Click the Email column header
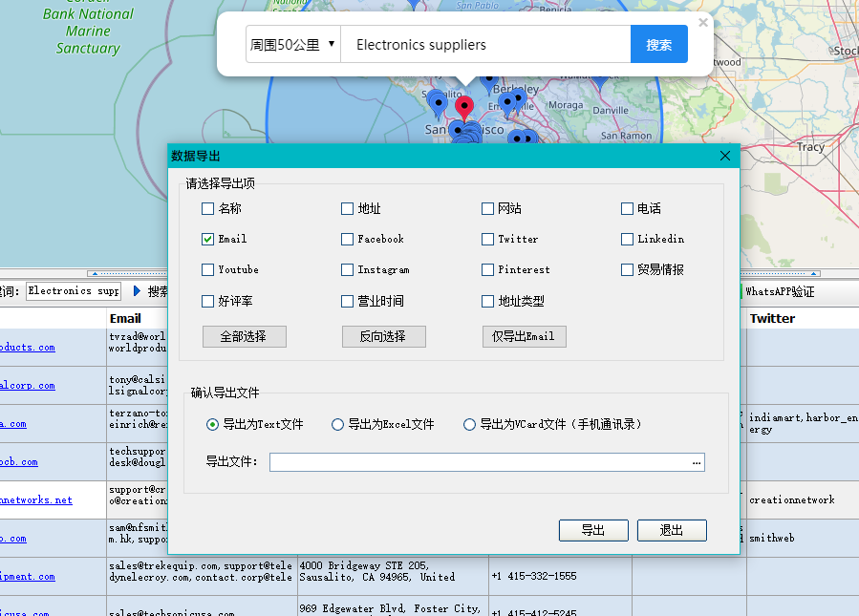 (125, 319)
